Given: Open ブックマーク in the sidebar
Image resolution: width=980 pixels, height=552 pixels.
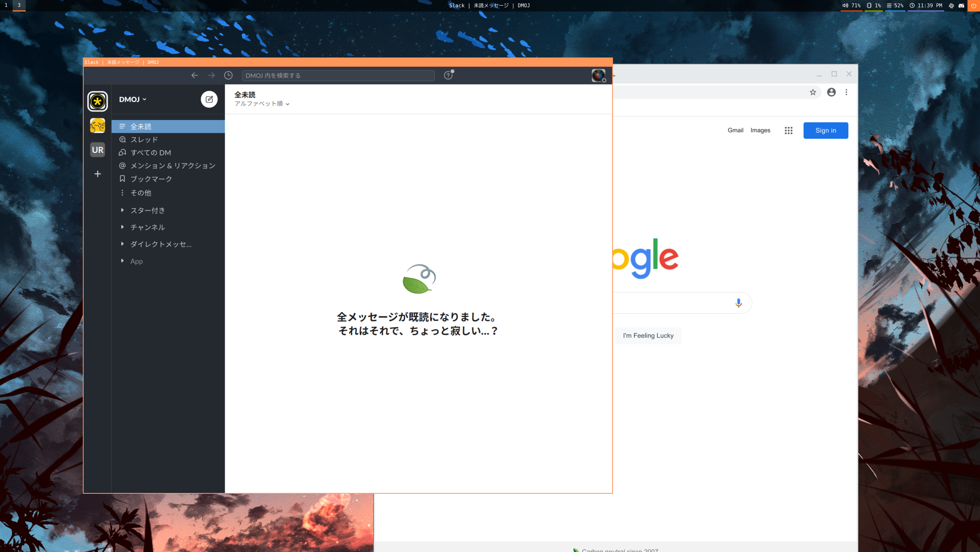Looking at the screenshot, I should tap(168, 179).
